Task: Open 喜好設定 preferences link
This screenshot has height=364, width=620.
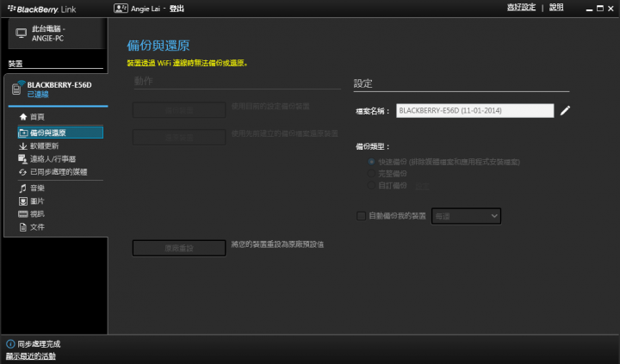Action: click(x=521, y=7)
